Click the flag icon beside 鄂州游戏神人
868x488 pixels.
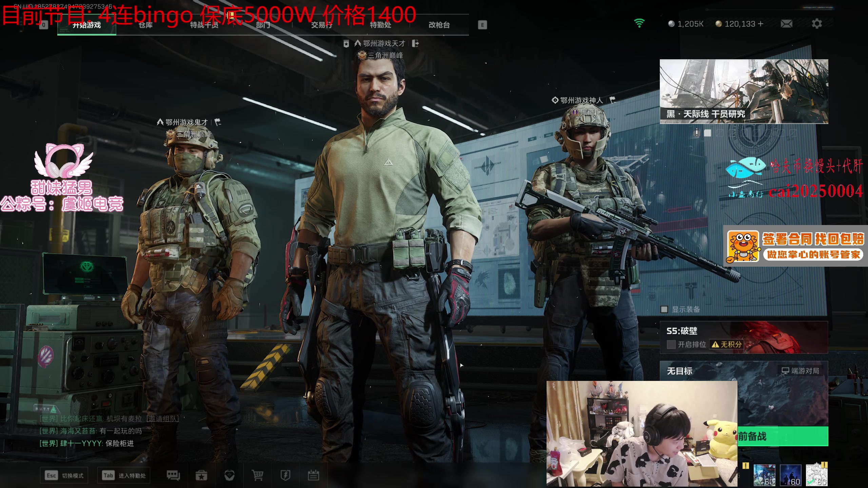[612, 100]
